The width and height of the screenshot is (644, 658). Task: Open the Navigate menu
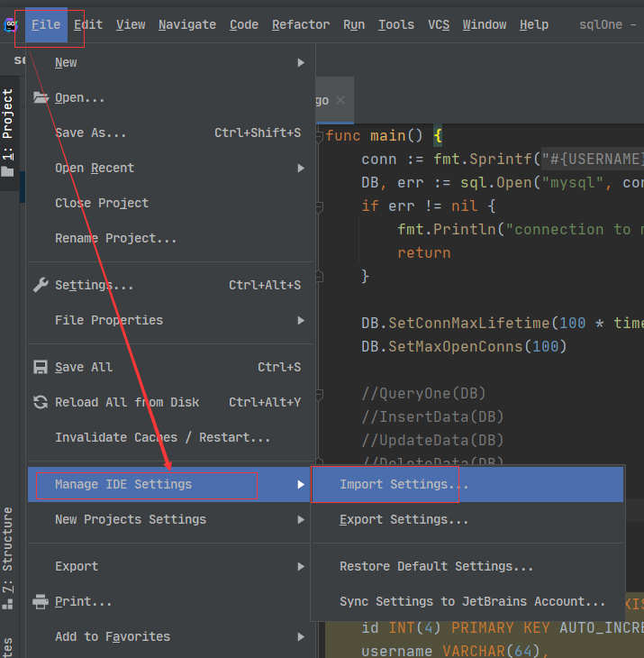click(x=187, y=24)
